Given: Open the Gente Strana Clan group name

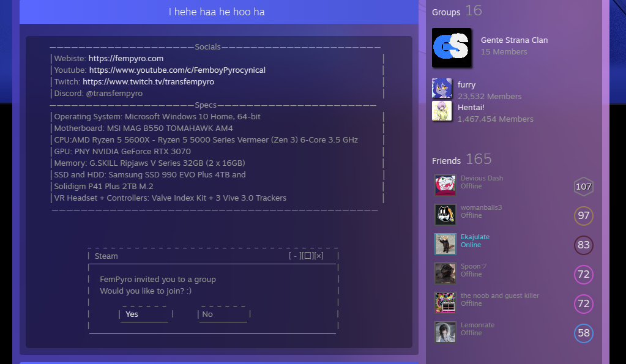Looking at the screenshot, I should tap(514, 40).
